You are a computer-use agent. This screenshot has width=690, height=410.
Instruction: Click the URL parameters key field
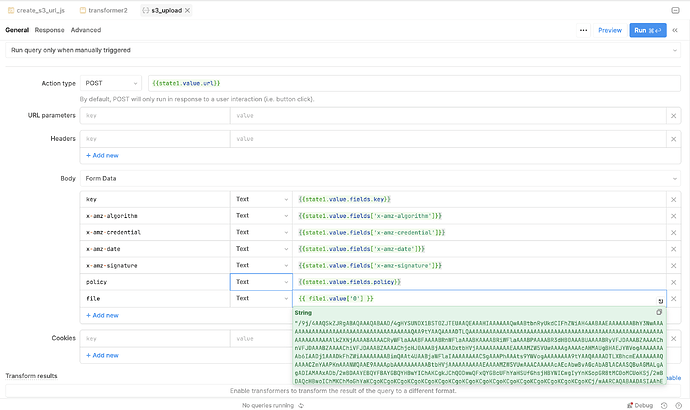pyautogui.click(x=155, y=116)
